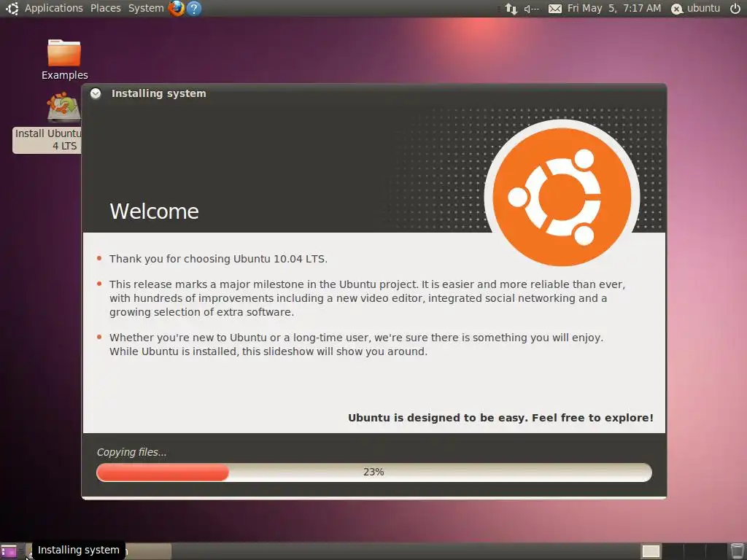Viewport: 747px width, 560px height.
Task: Select the Install Ubuntu desktop launcher
Action: point(47,122)
